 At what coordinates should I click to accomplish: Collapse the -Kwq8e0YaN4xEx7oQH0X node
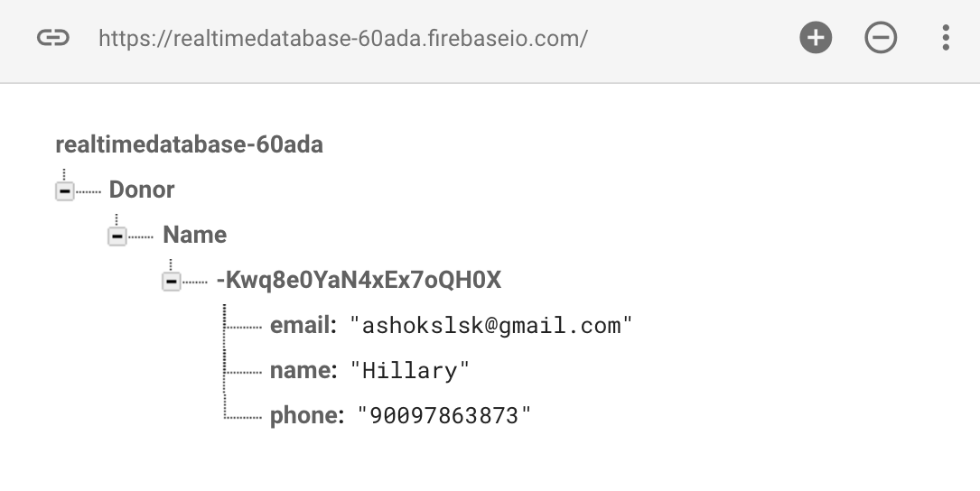(x=172, y=281)
